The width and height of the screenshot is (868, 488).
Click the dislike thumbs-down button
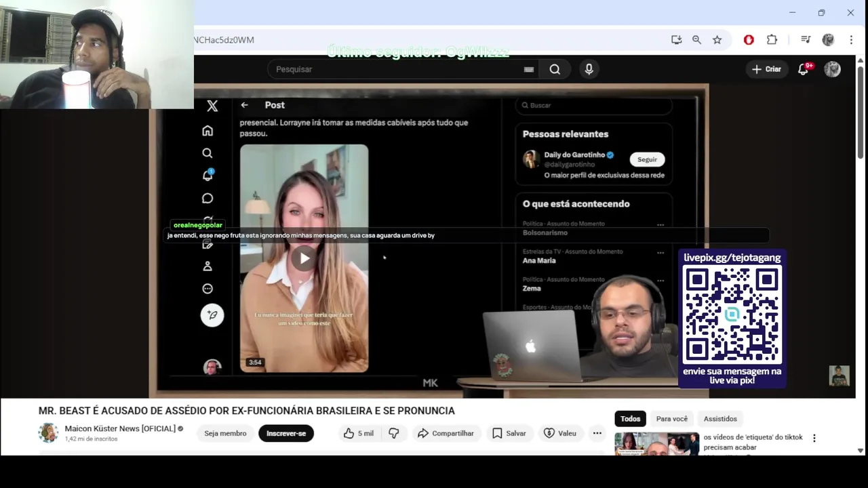pos(394,433)
